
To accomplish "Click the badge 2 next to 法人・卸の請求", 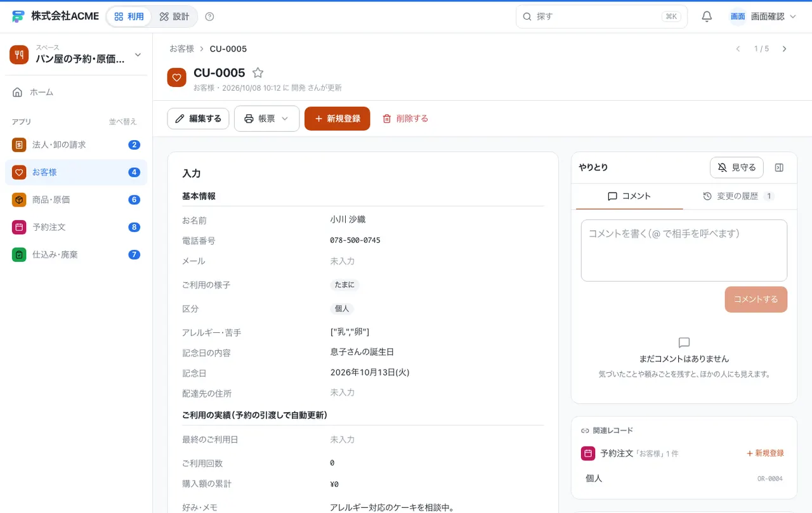I will click(134, 145).
